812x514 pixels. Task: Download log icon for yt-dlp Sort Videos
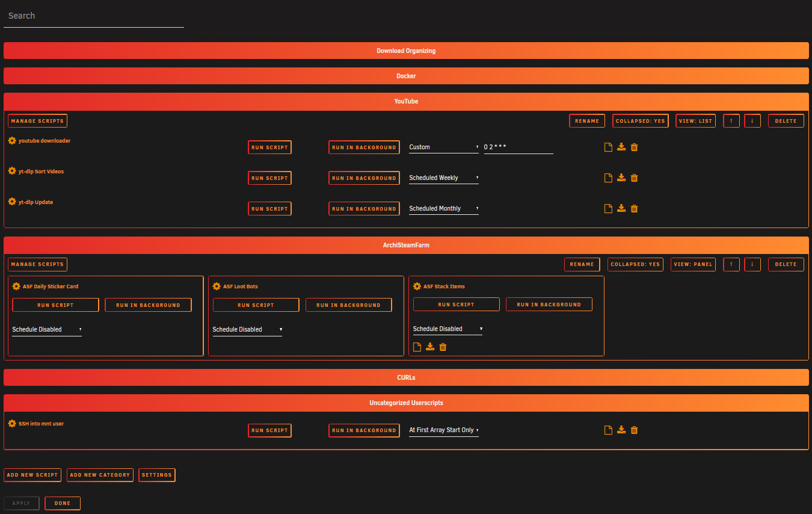(621, 178)
